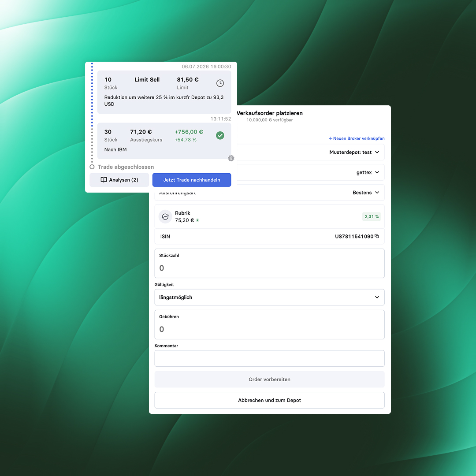Click the 10 Stück quantity
476x476 pixels.
111,83
